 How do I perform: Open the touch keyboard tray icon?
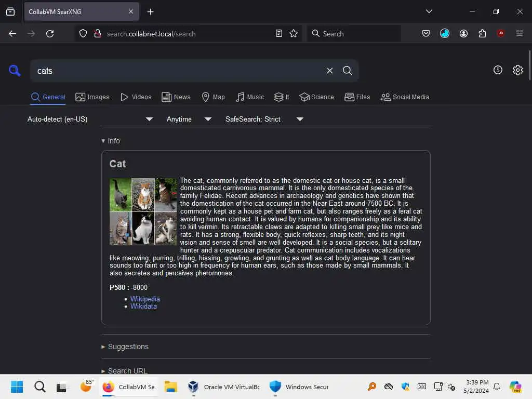422,387
